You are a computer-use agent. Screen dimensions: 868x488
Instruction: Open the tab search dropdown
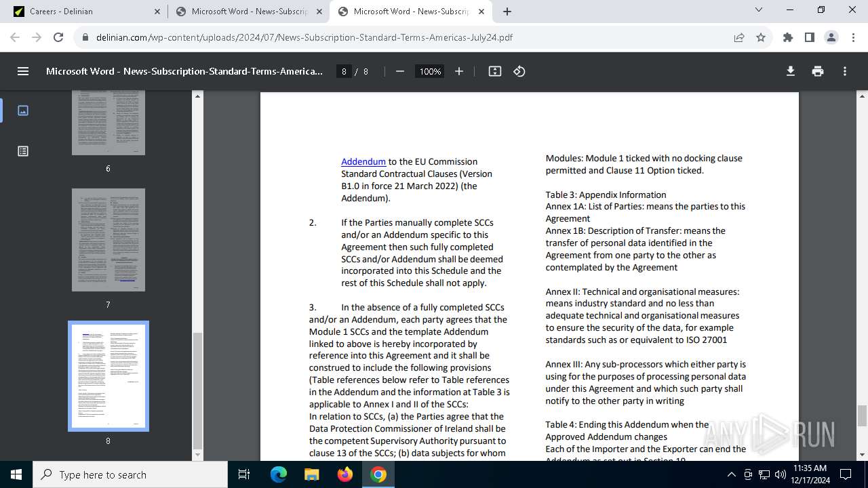coord(759,10)
